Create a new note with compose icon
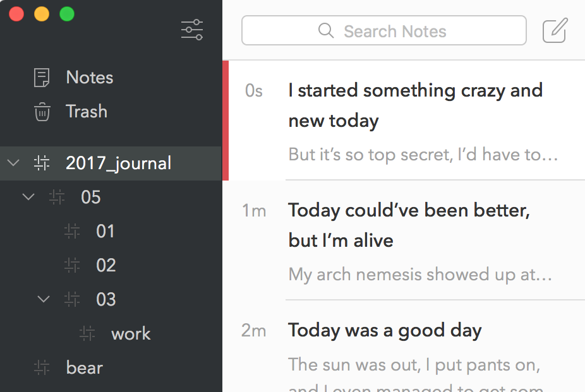This screenshot has height=392, width=585. [x=555, y=30]
